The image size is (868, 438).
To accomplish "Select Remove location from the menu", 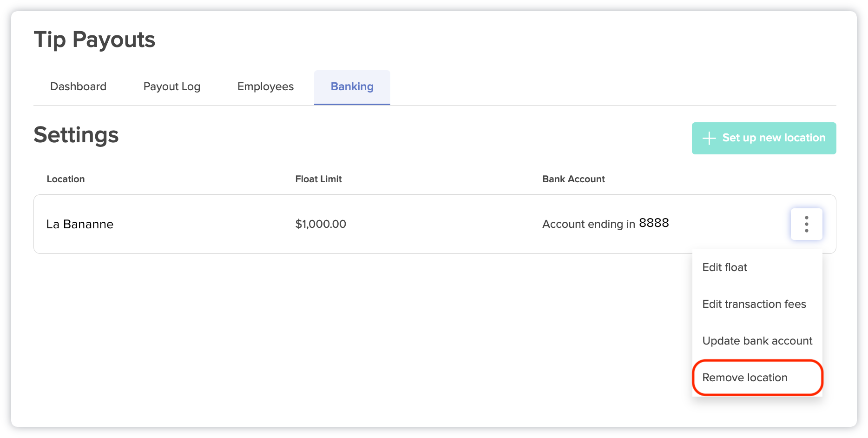I will pos(744,377).
